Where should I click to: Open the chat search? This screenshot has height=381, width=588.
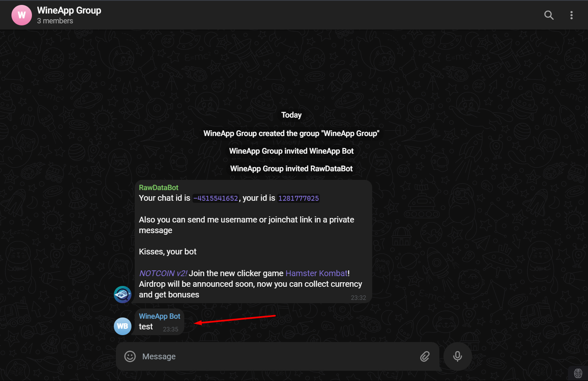[x=549, y=15]
